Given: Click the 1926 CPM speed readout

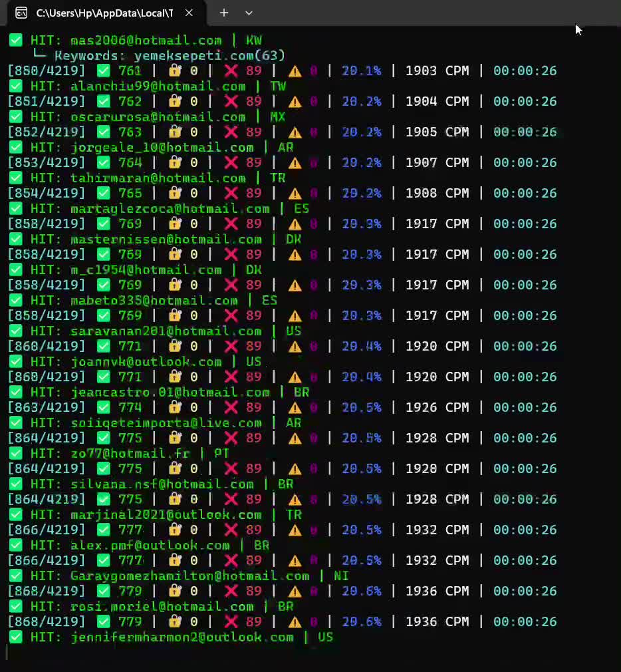Looking at the screenshot, I should click(x=437, y=407).
